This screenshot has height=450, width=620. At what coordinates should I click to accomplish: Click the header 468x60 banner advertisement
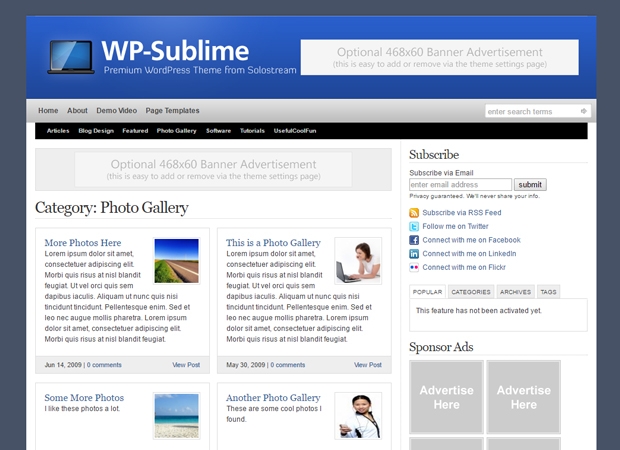point(440,57)
